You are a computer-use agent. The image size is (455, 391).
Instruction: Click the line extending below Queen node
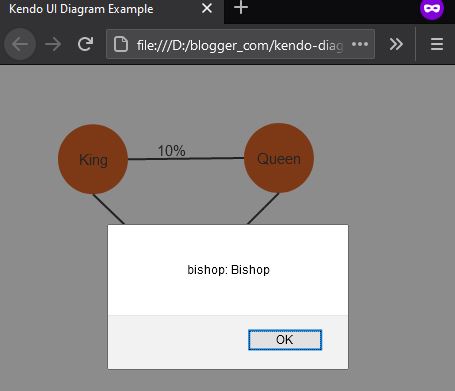263,209
